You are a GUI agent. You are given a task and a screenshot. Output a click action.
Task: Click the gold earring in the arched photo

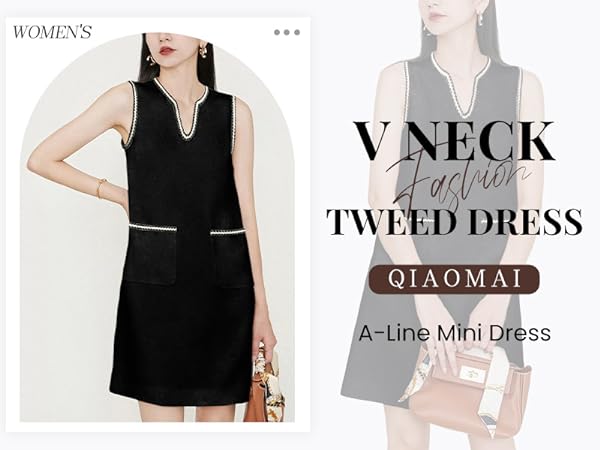click(x=204, y=50)
